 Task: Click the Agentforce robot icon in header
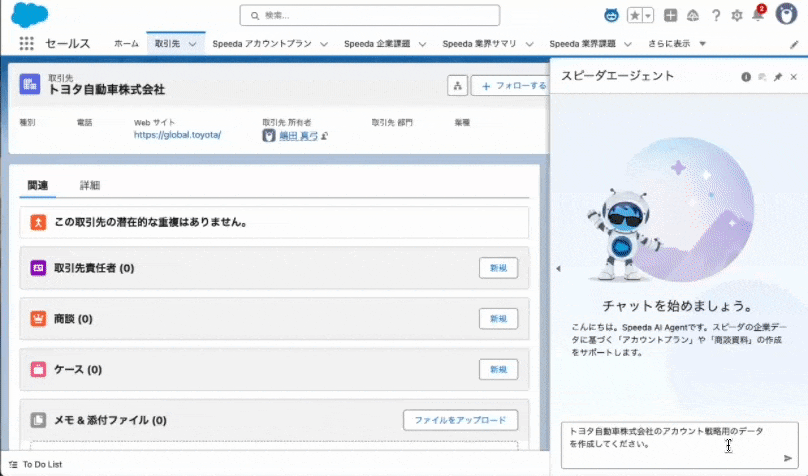[x=611, y=15]
